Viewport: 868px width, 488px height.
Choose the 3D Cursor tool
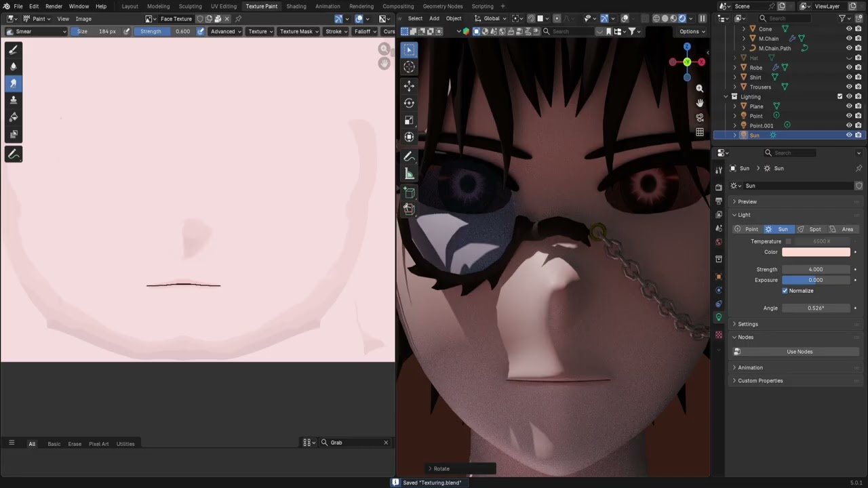click(409, 66)
